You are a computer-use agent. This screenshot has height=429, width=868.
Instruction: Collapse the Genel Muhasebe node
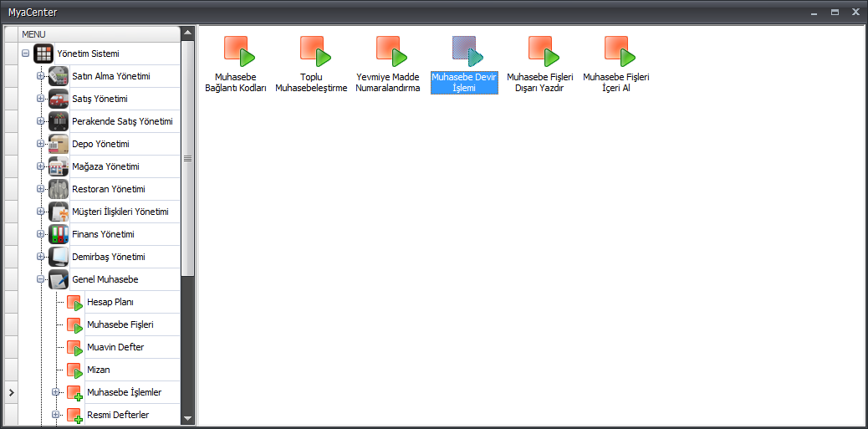pos(40,279)
